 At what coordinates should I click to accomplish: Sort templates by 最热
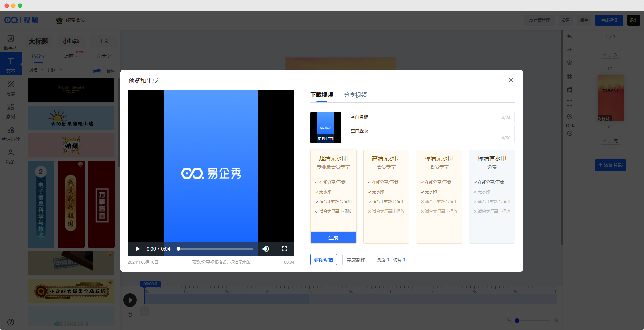pos(111,71)
